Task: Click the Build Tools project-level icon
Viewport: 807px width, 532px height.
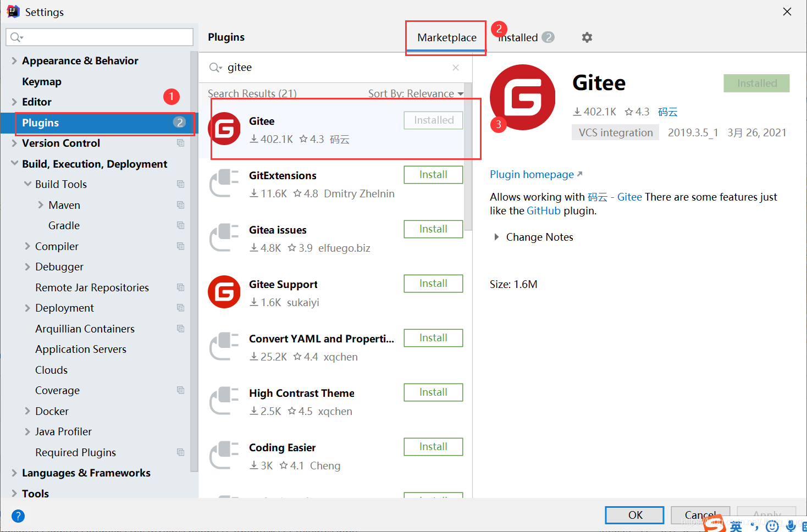Action: coord(180,184)
